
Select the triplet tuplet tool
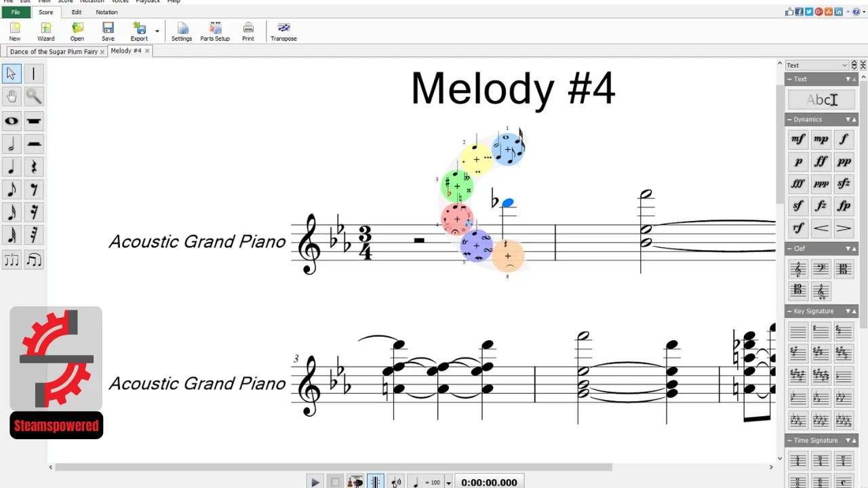point(12,260)
